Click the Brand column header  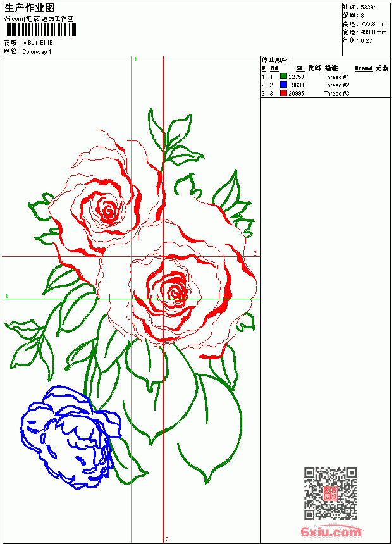tap(364, 68)
